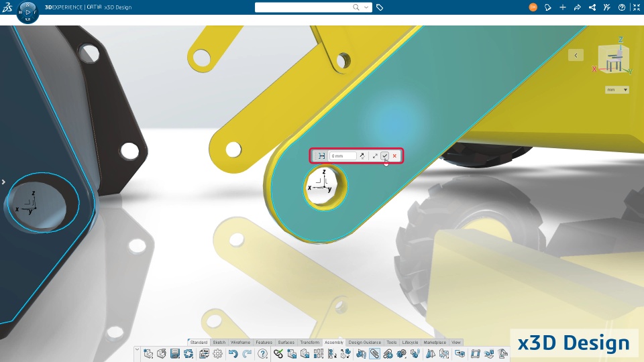Screen dimensions: 644x362
Task: Open the orange user profile avatar
Action: click(x=533, y=7)
